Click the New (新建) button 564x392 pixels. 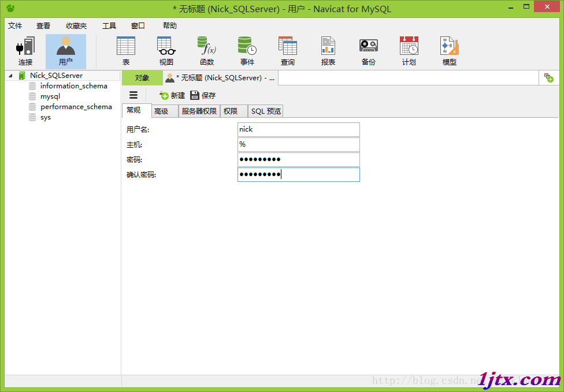click(x=172, y=95)
